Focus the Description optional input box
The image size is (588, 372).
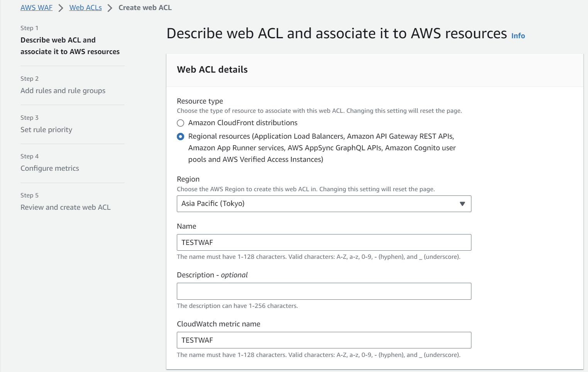pyautogui.click(x=324, y=291)
